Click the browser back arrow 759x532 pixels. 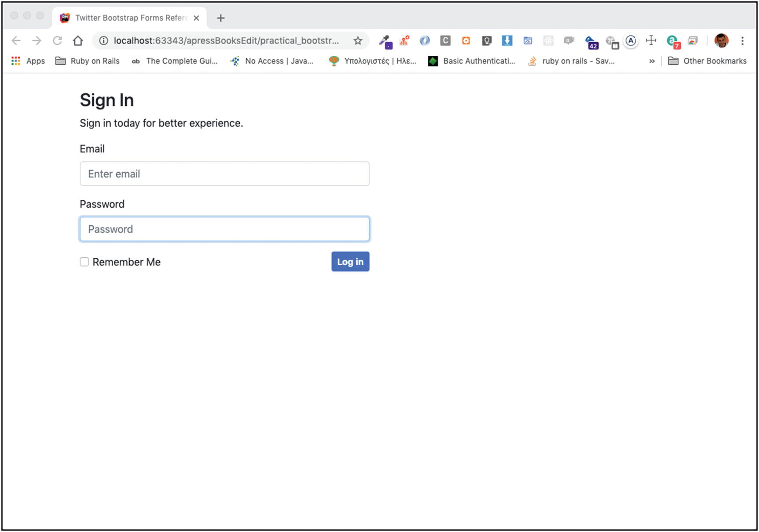click(16, 41)
